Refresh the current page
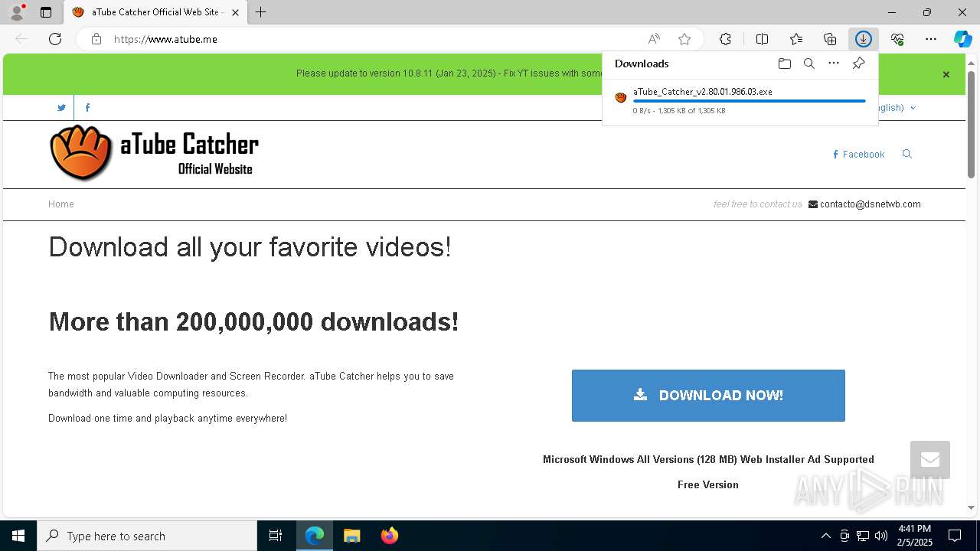The width and height of the screenshot is (980, 551). (55, 39)
